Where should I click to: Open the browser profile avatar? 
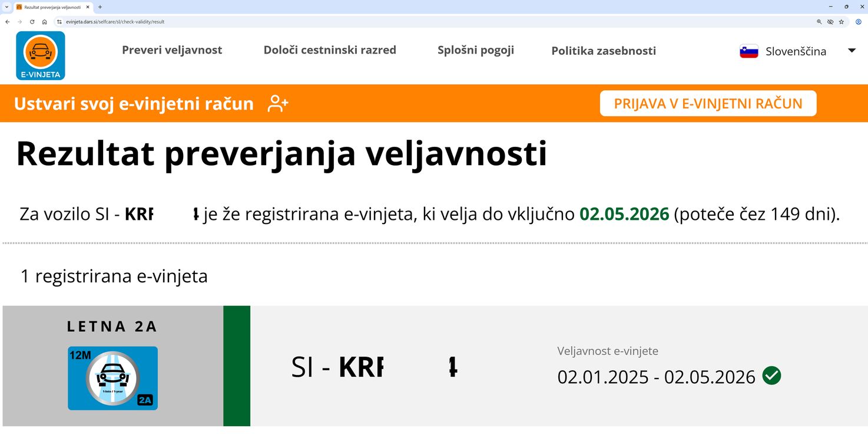(x=859, y=22)
